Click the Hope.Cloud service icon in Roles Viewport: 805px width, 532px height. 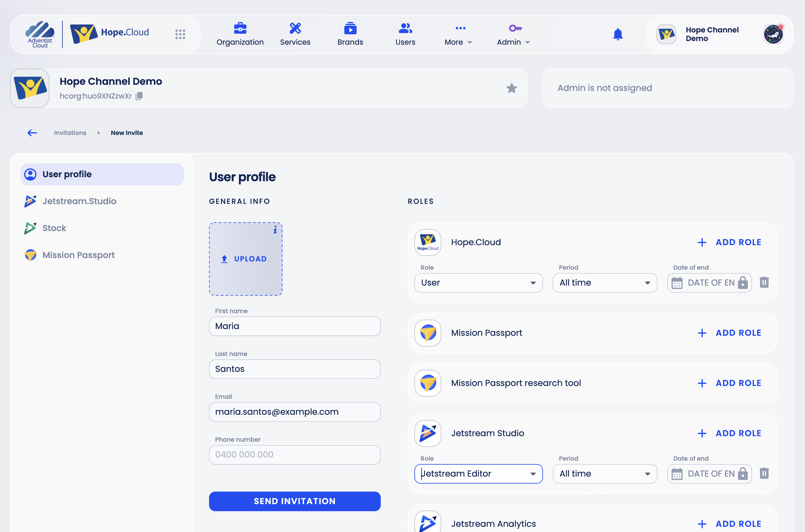[428, 242]
